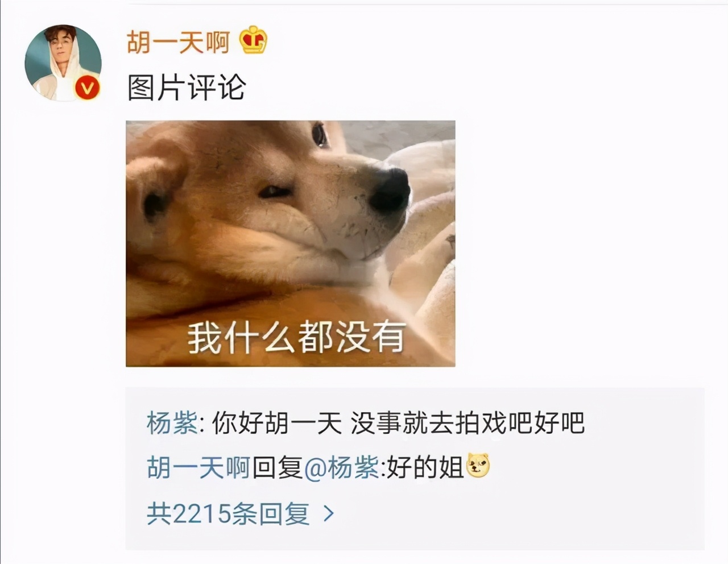The width and height of the screenshot is (728, 564).
Task: Expand replies with the chevron arrow
Action: click(x=328, y=514)
